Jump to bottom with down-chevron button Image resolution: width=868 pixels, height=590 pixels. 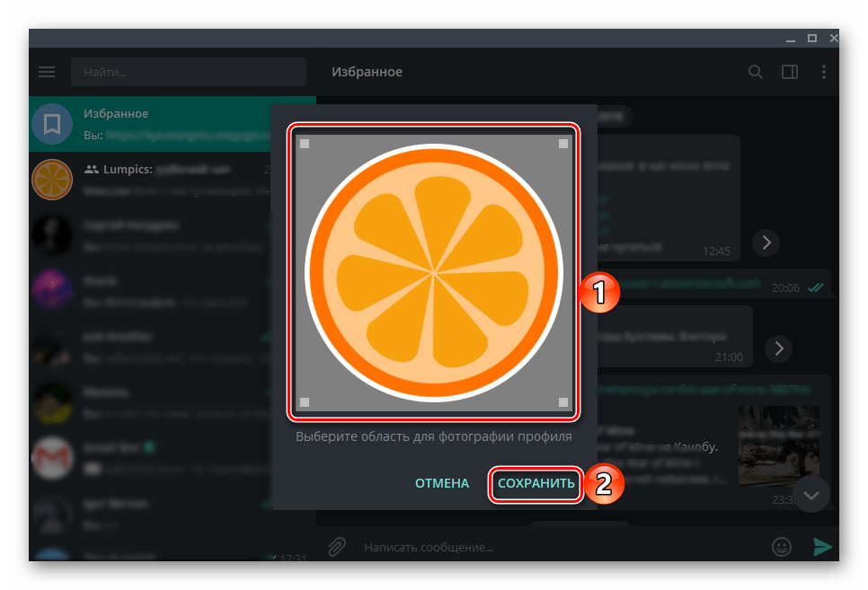click(x=811, y=495)
